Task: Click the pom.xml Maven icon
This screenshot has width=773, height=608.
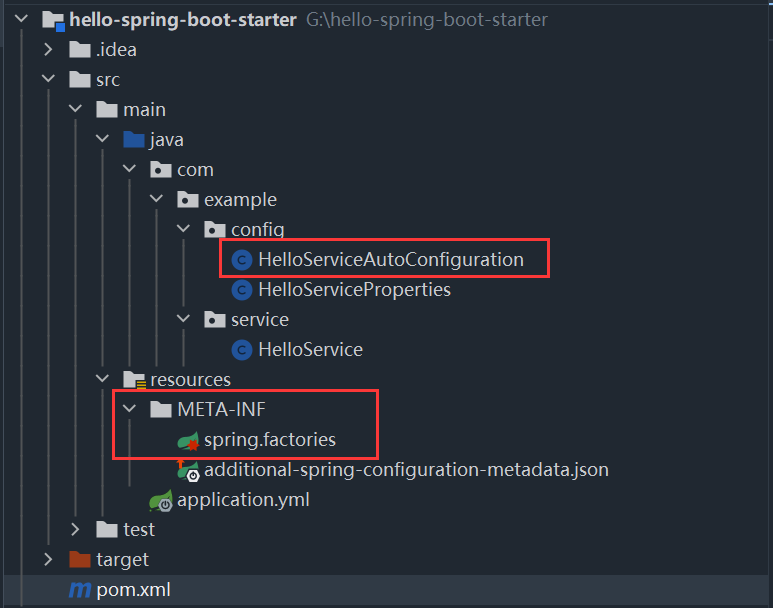Action: 80,590
